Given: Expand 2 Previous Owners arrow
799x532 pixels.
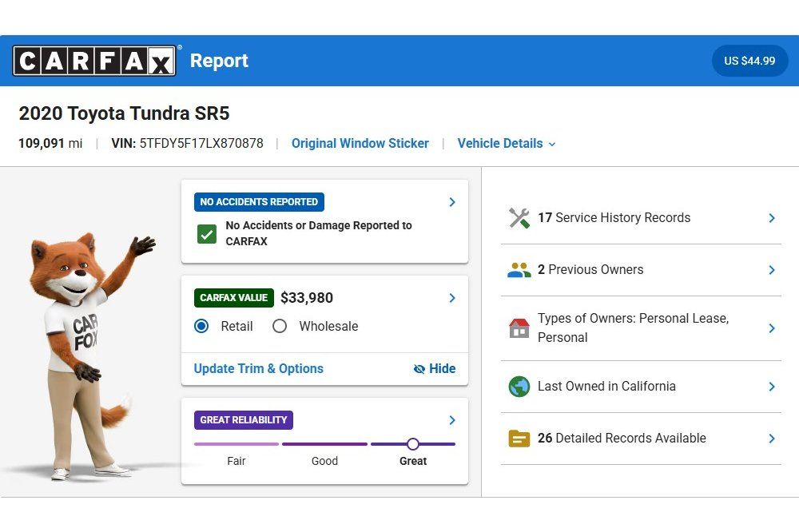Looking at the screenshot, I should click(772, 269).
